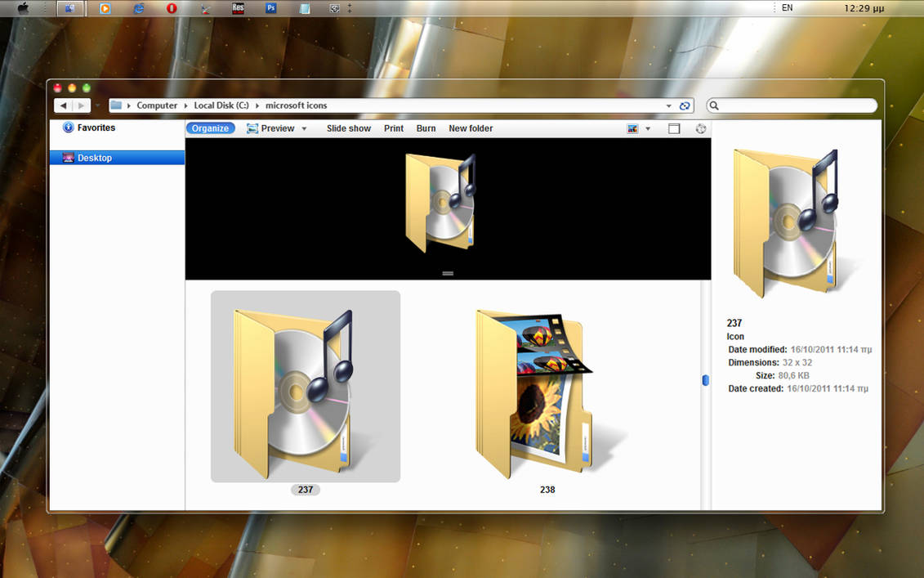The height and width of the screenshot is (578, 924).
Task: Select the active Explorer window in the top bar
Action: point(70,8)
